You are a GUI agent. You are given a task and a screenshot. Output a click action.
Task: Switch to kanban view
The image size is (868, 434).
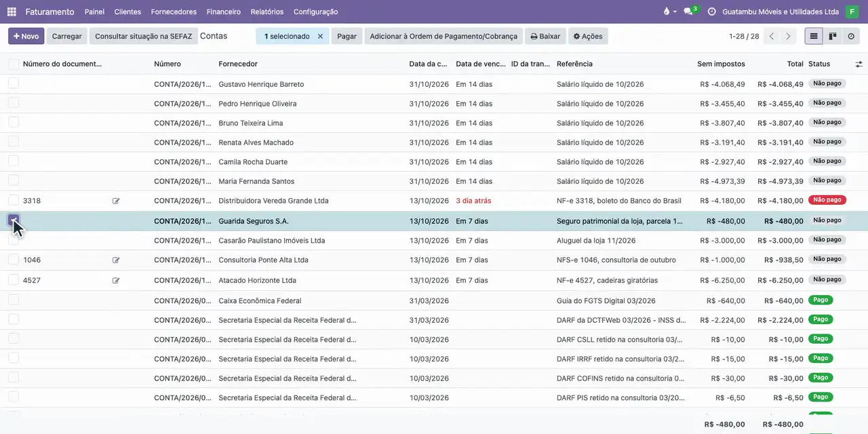pyautogui.click(x=833, y=37)
